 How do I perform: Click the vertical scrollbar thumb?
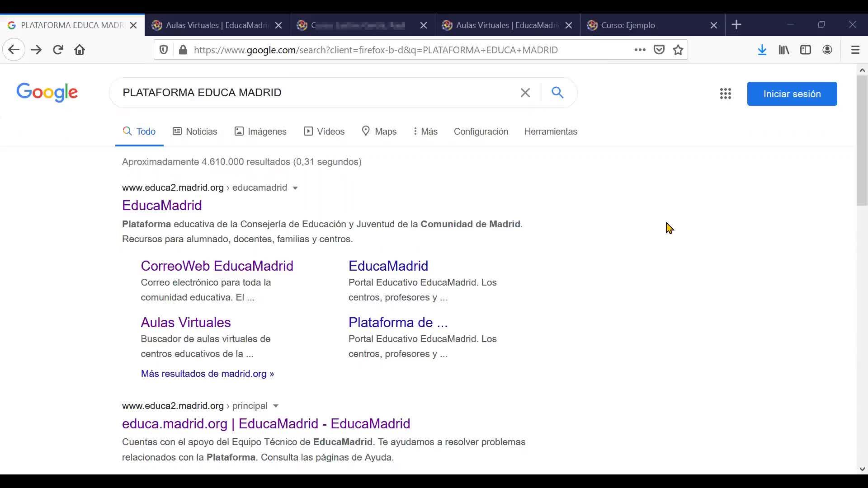[862, 140]
